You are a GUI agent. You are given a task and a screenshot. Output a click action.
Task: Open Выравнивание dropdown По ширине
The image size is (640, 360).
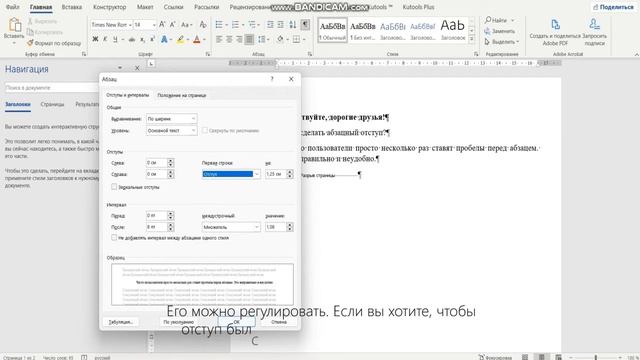click(x=171, y=119)
